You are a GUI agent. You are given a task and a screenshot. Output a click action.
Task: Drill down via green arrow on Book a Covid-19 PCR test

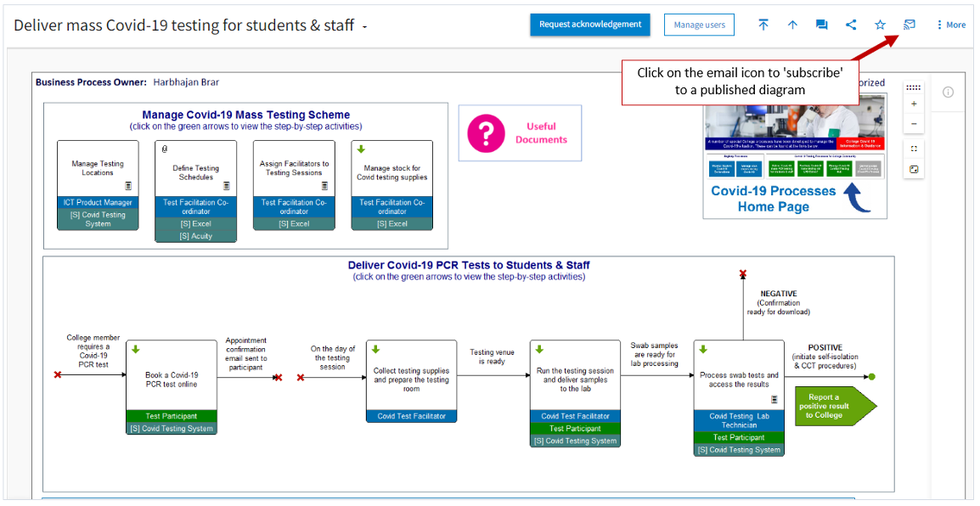[135, 349]
